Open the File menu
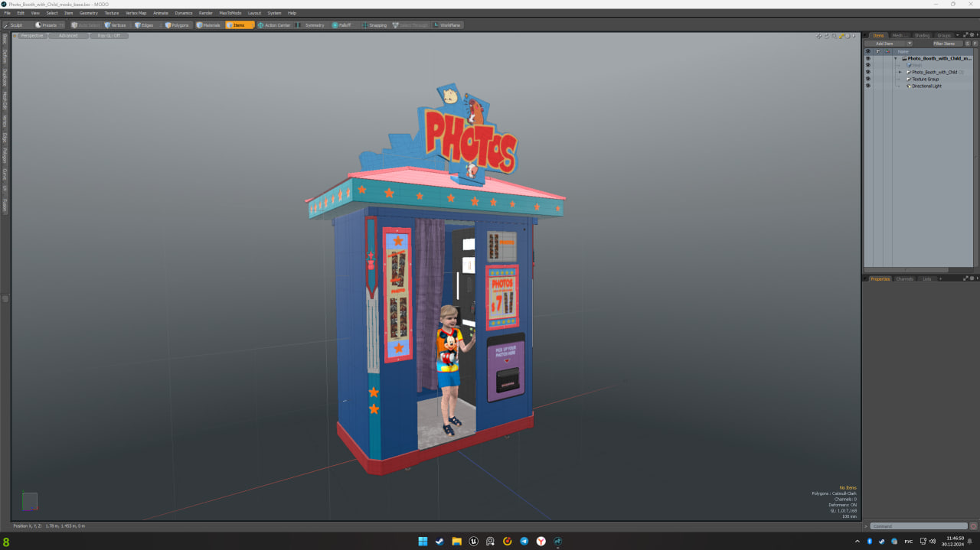This screenshot has height=550, width=980. 8,13
